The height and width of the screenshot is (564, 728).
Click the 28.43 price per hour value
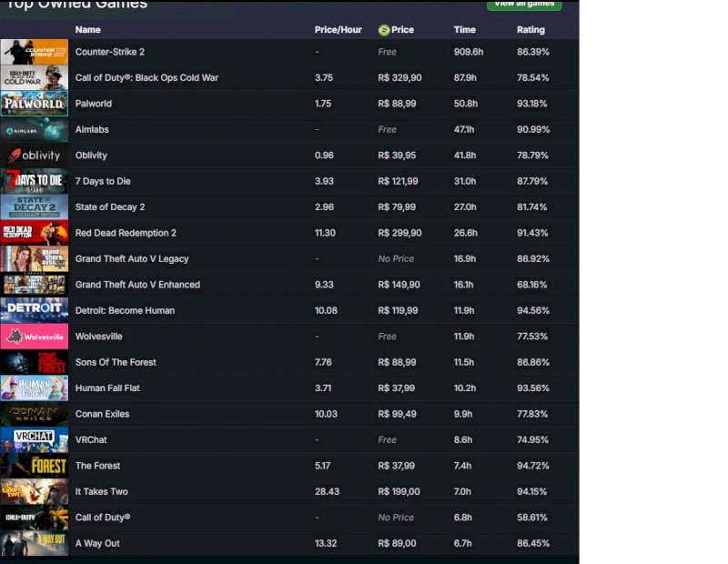pos(327,491)
